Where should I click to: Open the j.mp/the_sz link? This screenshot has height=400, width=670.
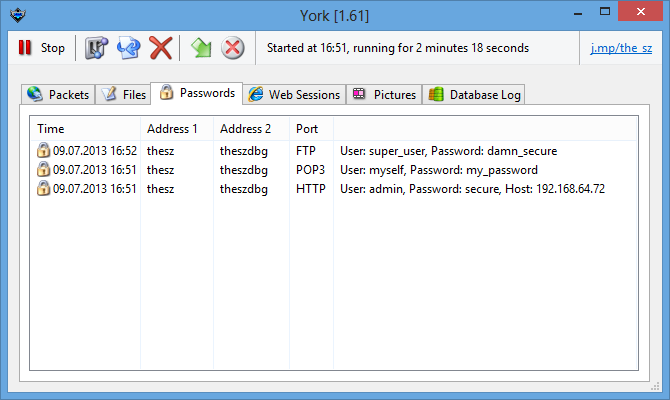621,48
